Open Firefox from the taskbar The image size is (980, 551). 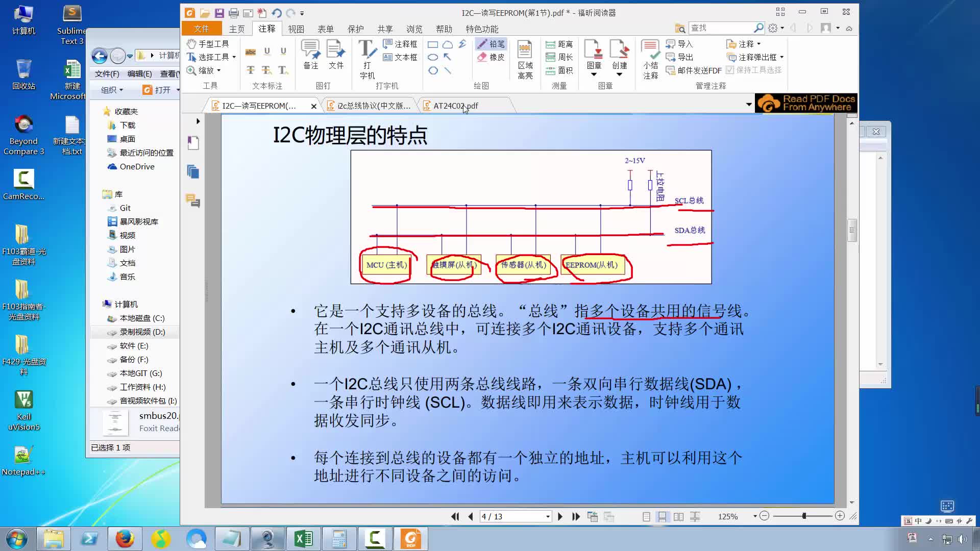click(125, 539)
